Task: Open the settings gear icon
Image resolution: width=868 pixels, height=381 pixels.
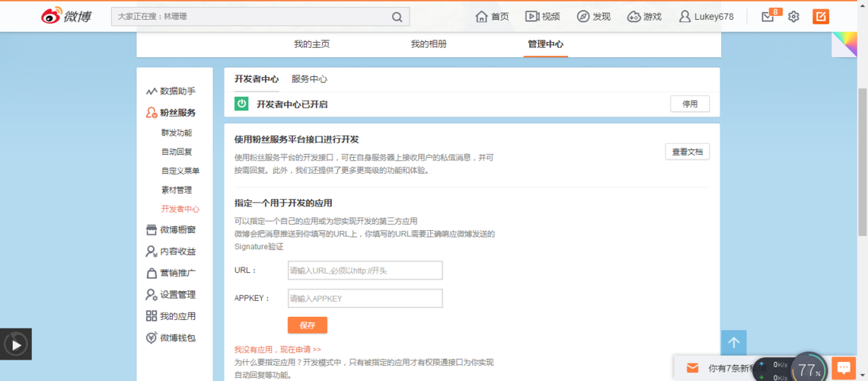Action: pyautogui.click(x=793, y=17)
